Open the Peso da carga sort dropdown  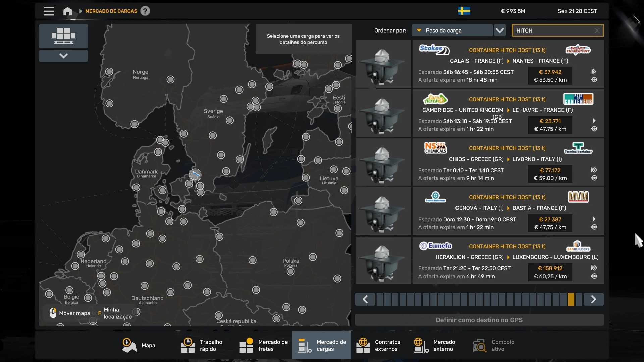452,31
